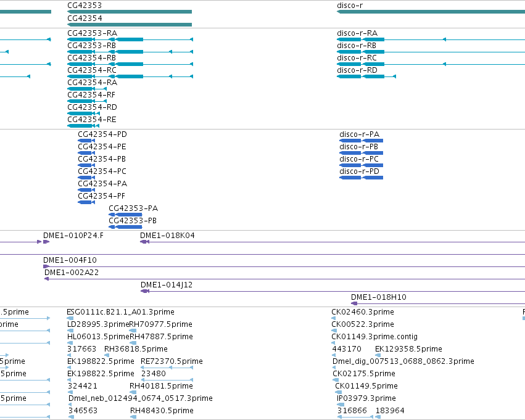Screen dimensions: 525x420
Task: Select clone DME1-002A22
Action: click(284, 279)
